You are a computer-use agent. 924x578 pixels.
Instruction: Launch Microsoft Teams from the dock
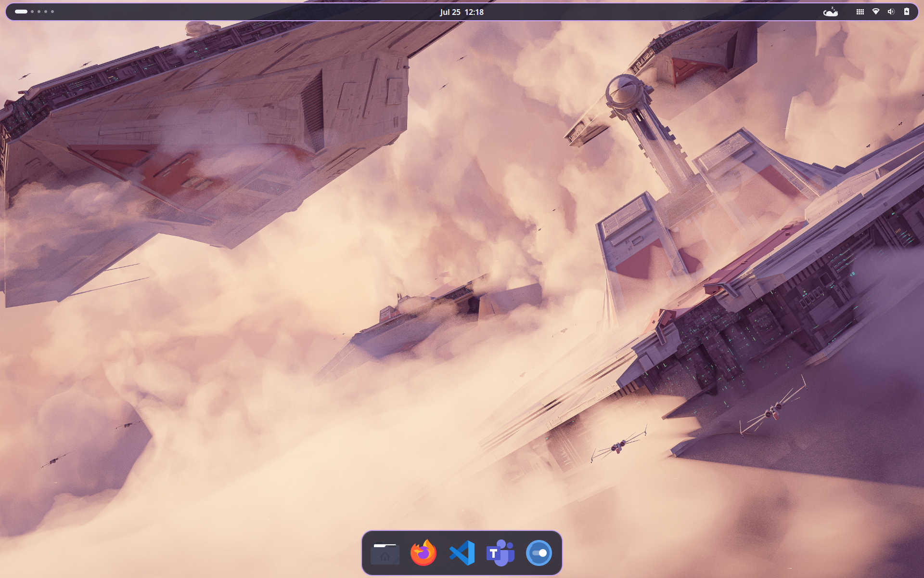[500, 553]
